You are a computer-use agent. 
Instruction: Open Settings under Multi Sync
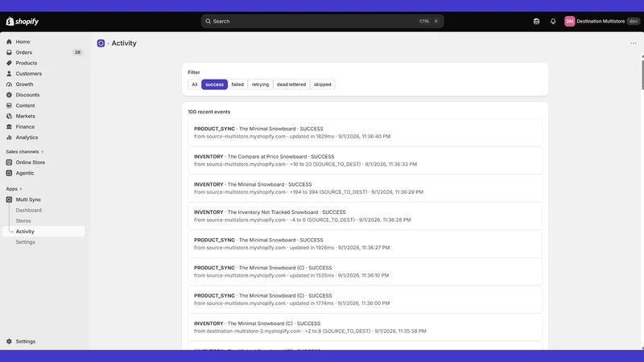coord(25,242)
